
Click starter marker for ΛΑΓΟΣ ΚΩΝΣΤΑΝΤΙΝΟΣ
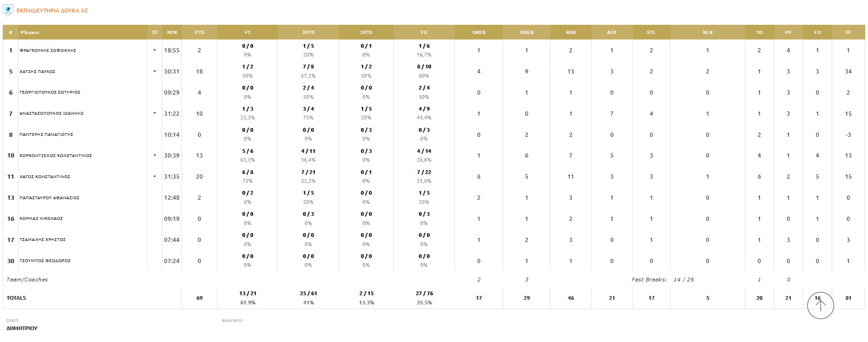coord(154,176)
